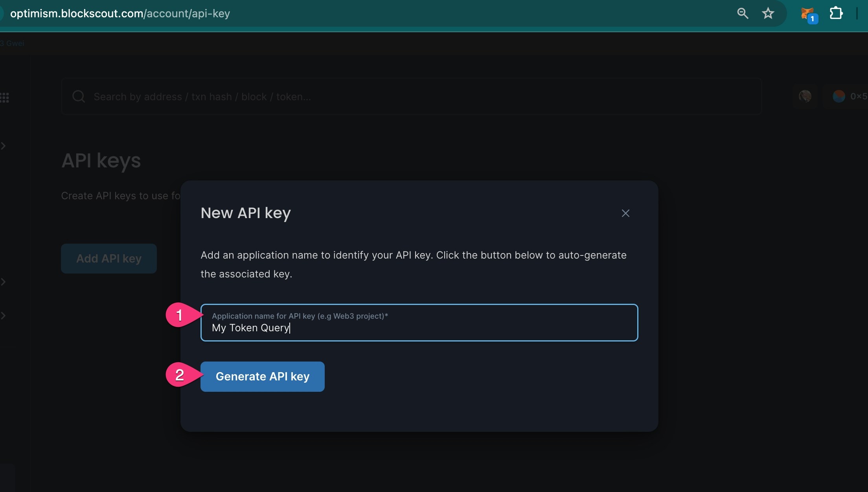Screen dimensions: 868x492
Task: Expand the third sidebar chevron section
Action: [4, 316]
